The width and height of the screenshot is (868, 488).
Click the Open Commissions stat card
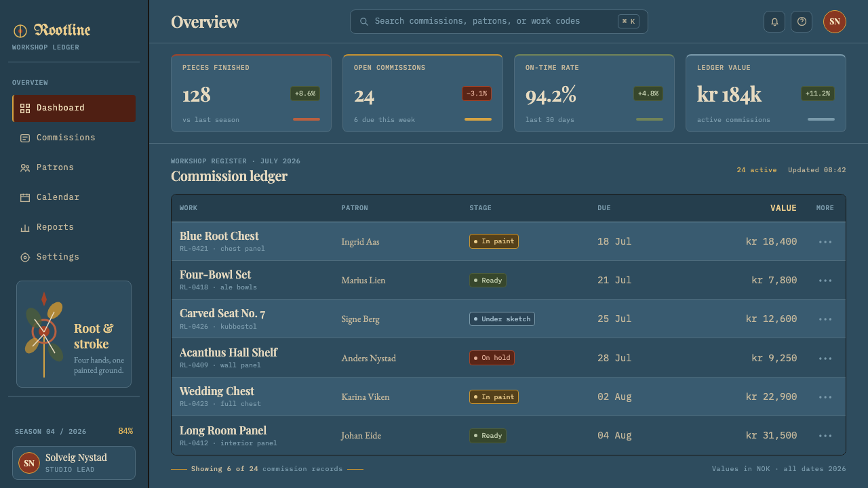[x=422, y=94]
